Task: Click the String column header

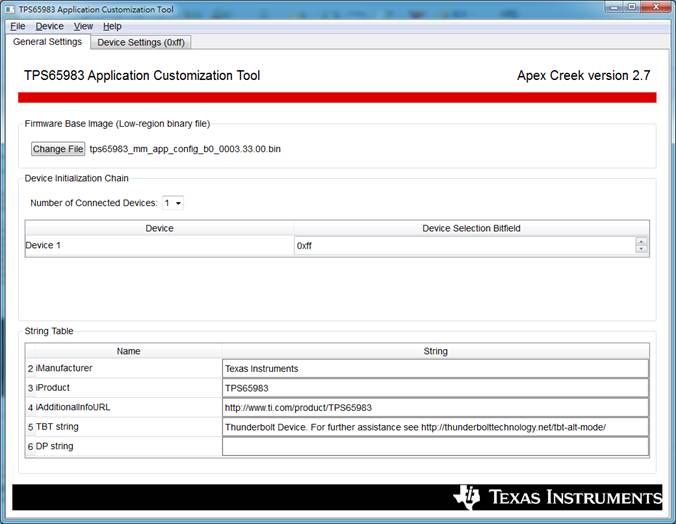Action: coord(435,351)
